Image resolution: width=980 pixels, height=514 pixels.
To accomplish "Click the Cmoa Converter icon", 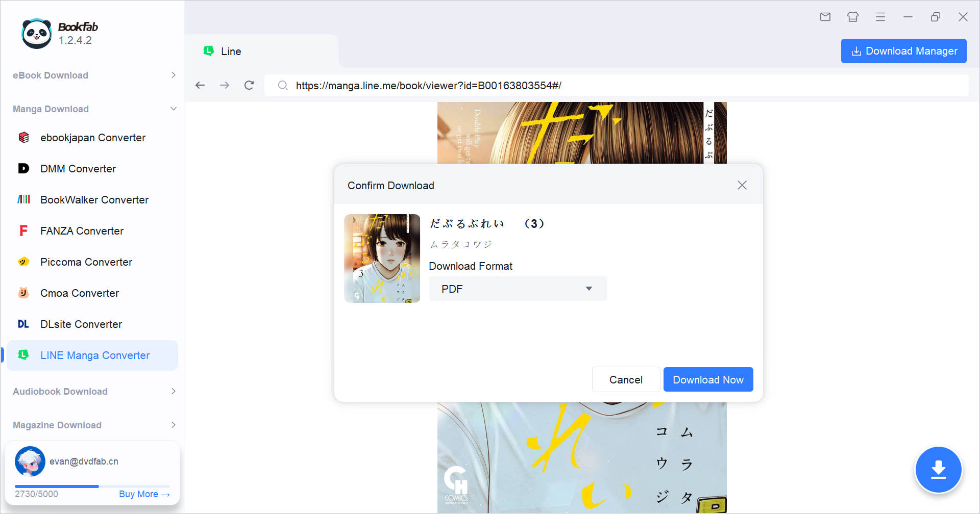I will point(23,293).
